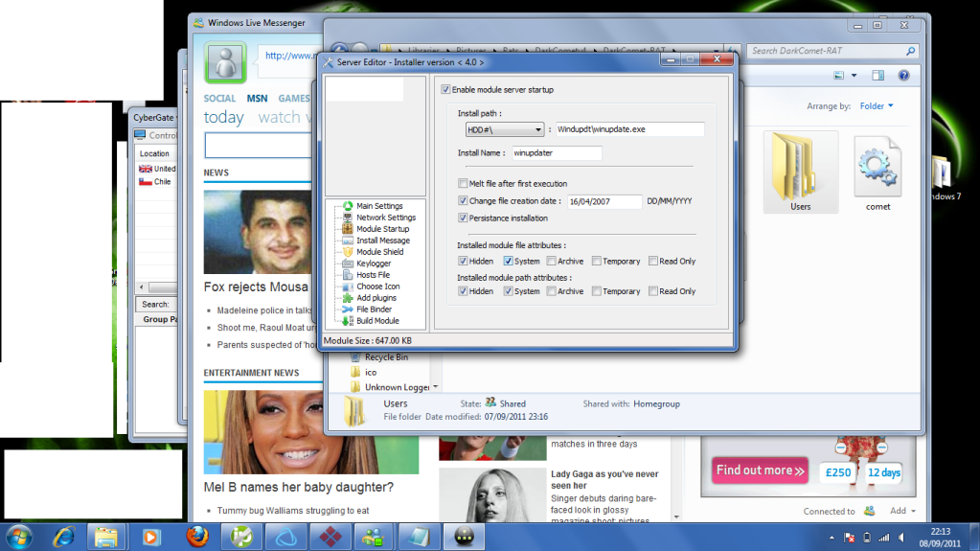
Task: Enable Melt file after first execution
Action: point(463,183)
